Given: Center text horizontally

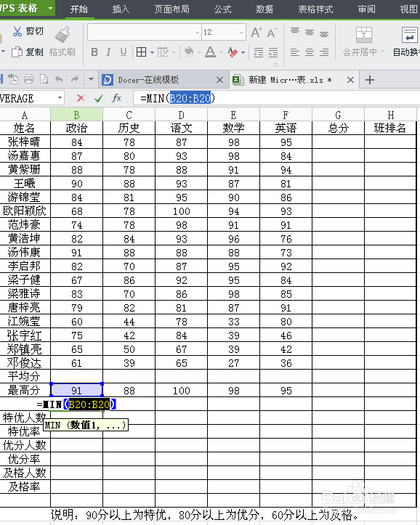Looking at the screenshot, I should point(310,52).
